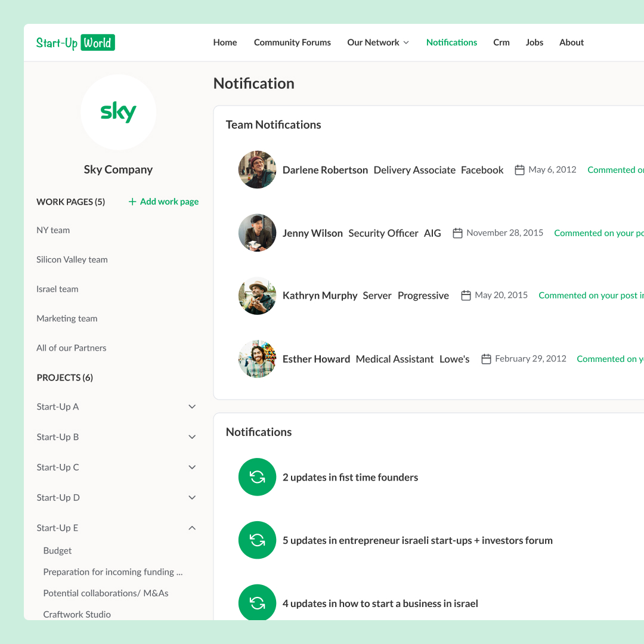Click the sync icon for israeli start-ups forum
The height and width of the screenshot is (644, 644).
click(x=257, y=540)
